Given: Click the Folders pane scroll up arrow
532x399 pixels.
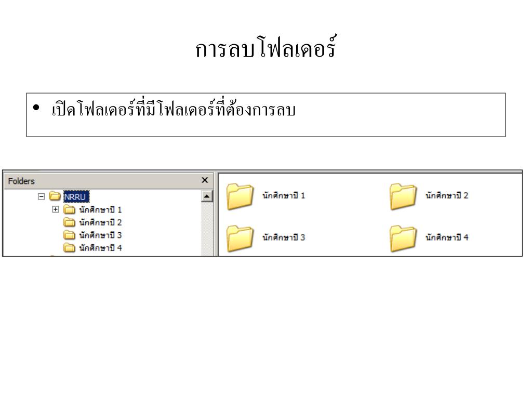Looking at the screenshot, I should click(207, 196).
